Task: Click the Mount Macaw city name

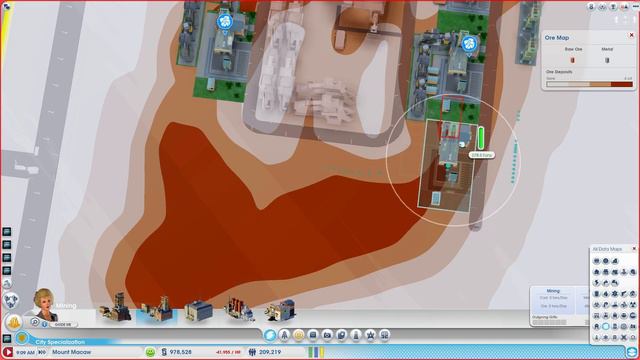Action: [72, 352]
